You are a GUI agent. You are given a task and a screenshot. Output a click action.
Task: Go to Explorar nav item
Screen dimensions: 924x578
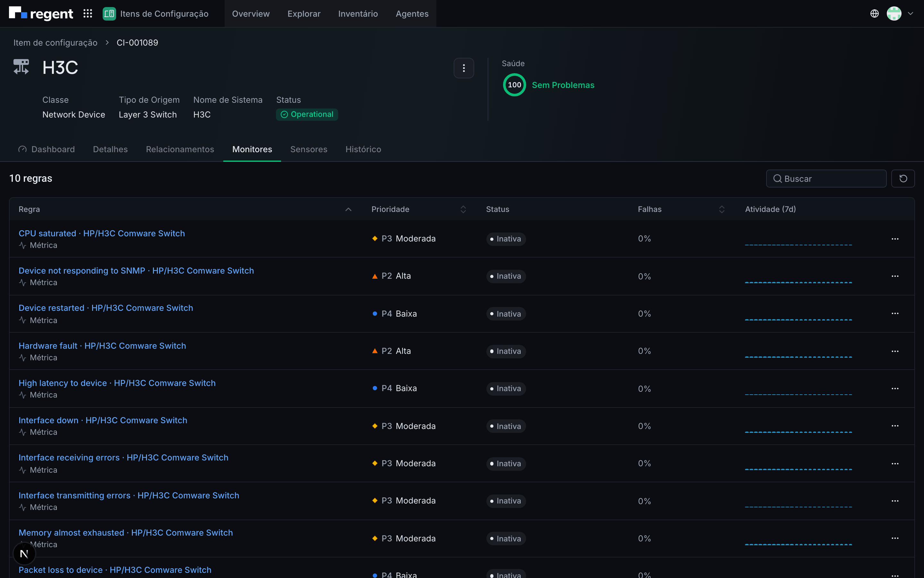coord(304,14)
